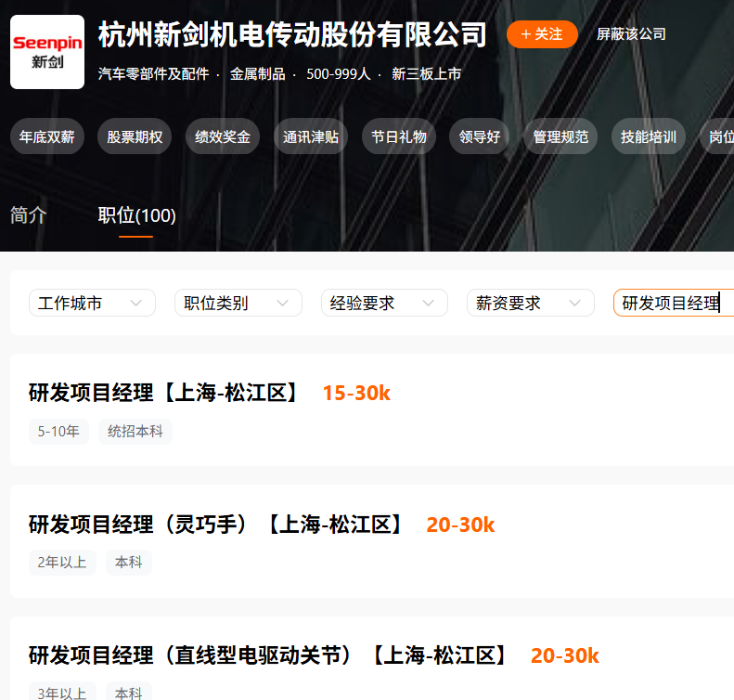Click the 15-30k salary text

[356, 393]
